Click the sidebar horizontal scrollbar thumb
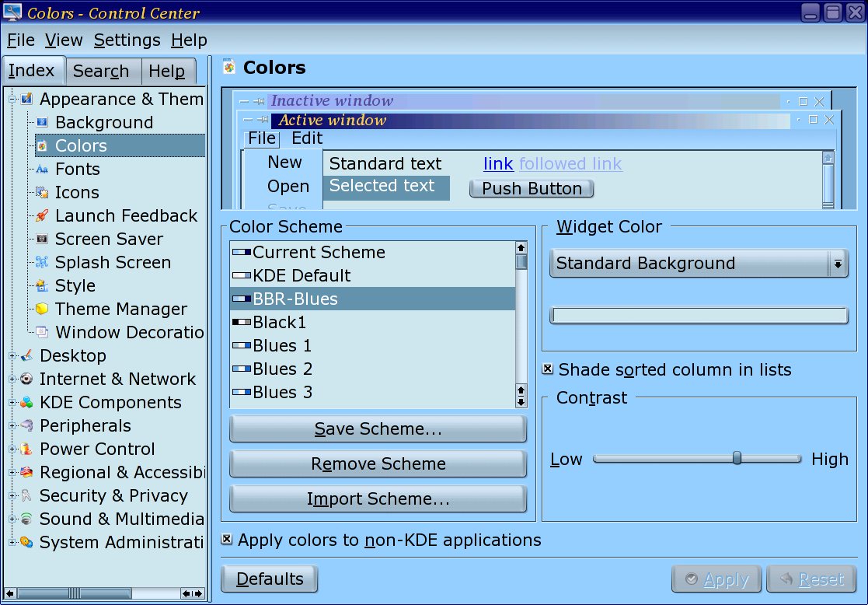The image size is (868, 605). coord(75,593)
